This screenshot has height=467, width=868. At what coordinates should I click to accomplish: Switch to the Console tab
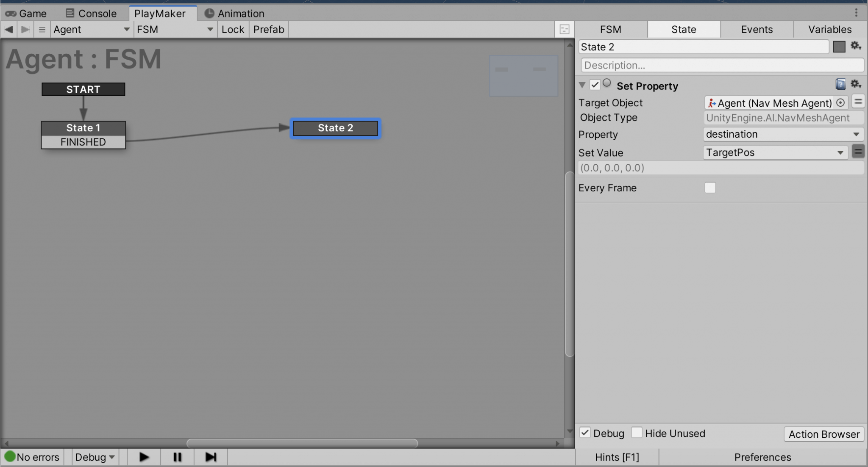click(x=91, y=13)
